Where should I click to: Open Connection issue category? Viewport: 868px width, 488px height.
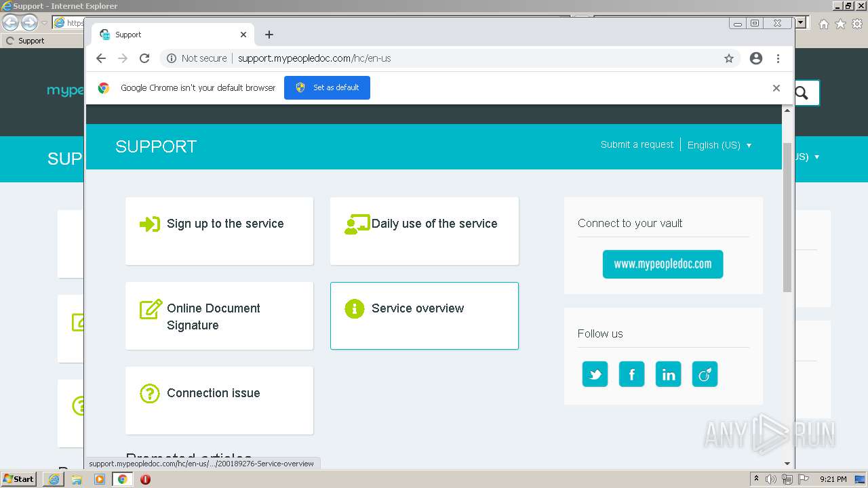pos(220,401)
